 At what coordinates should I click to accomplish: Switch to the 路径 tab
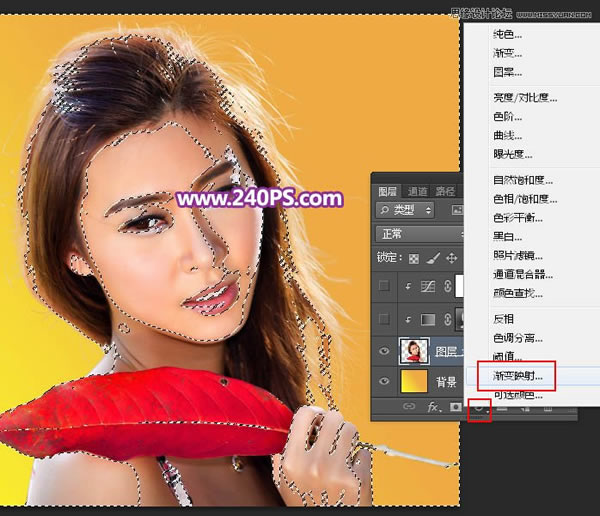pos(445,191)
